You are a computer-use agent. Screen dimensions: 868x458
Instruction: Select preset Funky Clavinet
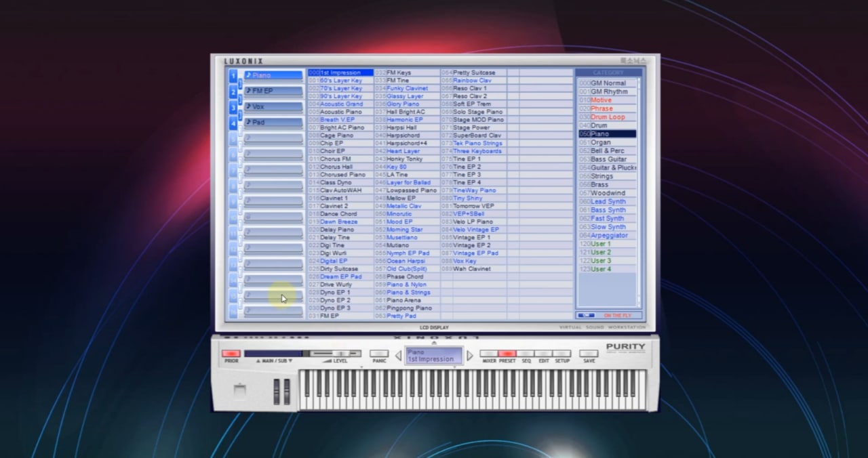point(407,88)
